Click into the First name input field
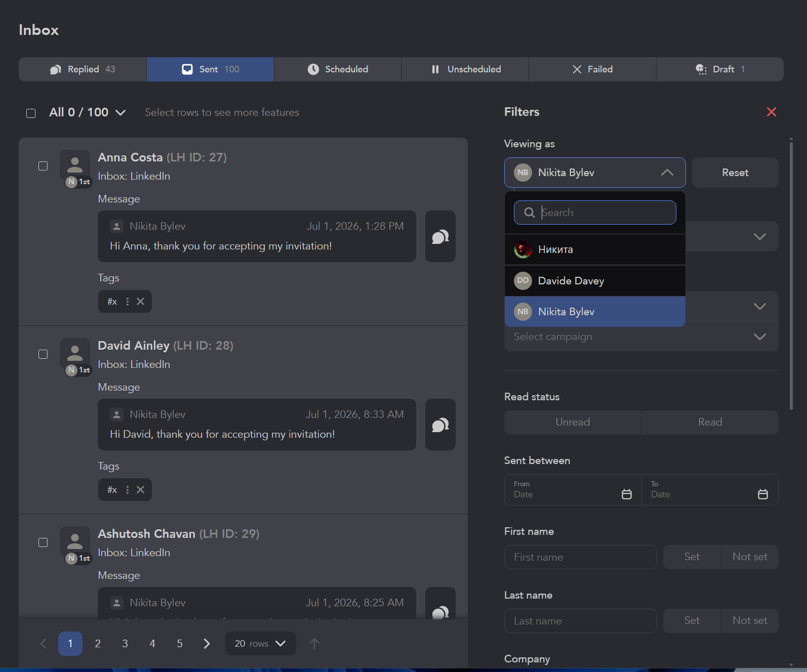 click(x=581, y=557)
